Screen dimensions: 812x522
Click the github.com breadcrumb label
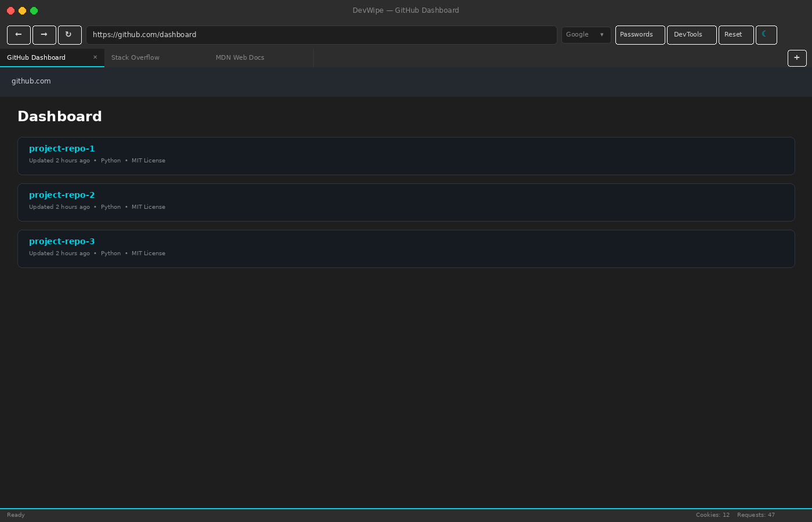[x=31, y=81]
